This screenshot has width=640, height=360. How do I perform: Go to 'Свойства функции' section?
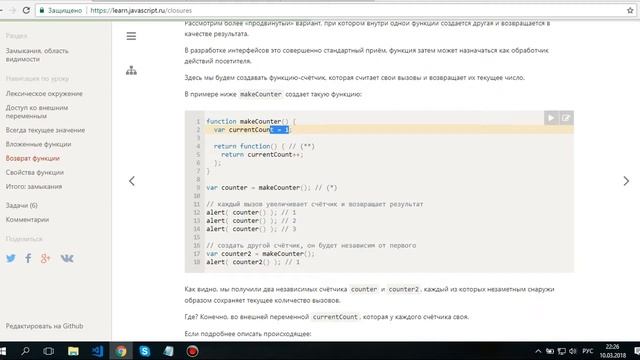click(35, 172)
